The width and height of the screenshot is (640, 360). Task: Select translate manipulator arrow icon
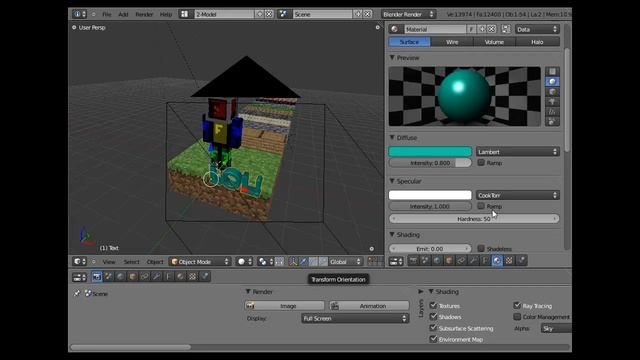(x=303, y=262)
